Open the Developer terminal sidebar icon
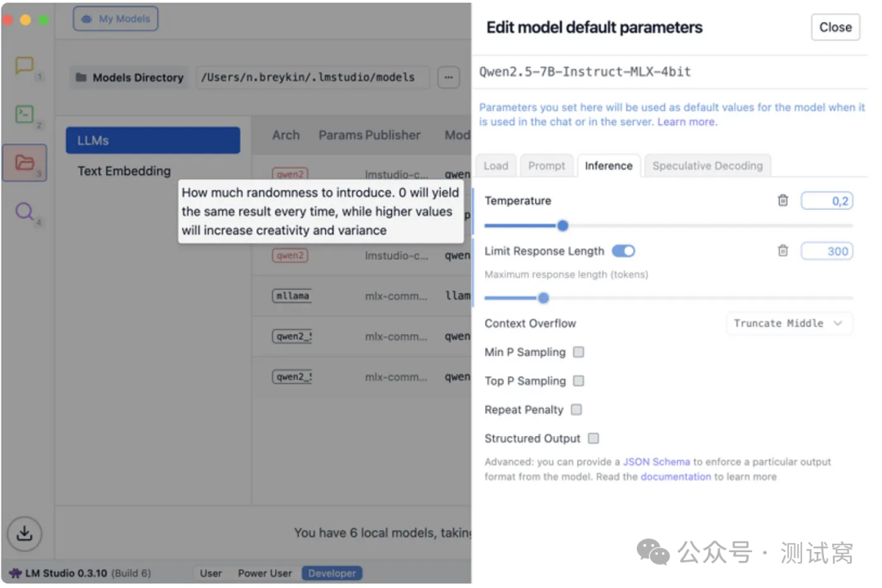This screenshot has width=882, height=588. coord(24,115)
